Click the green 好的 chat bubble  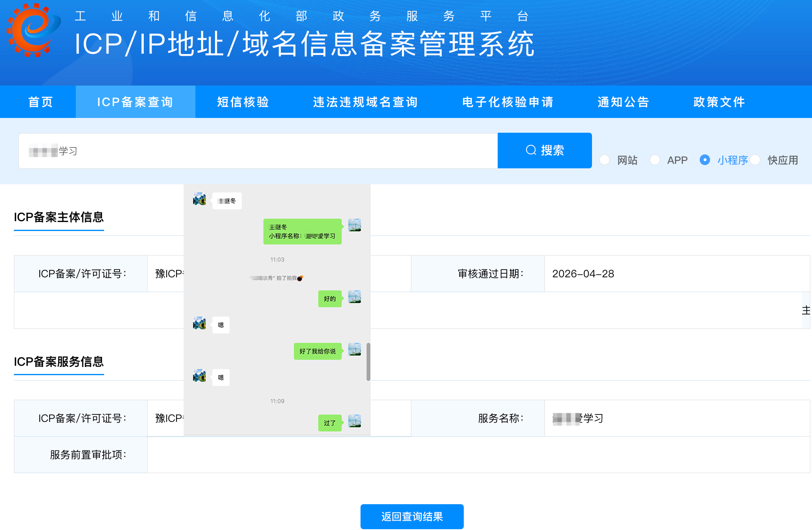click(x=330, y=299)
